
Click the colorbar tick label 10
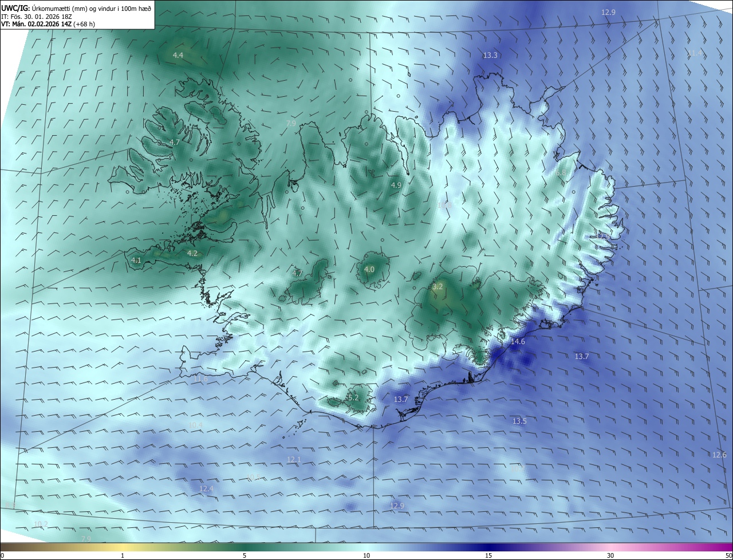[366, 555]
